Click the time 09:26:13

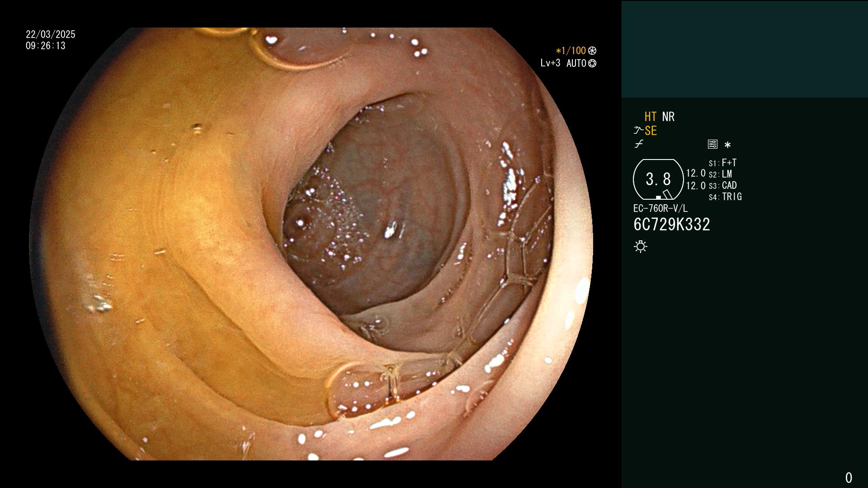[46, 46]
